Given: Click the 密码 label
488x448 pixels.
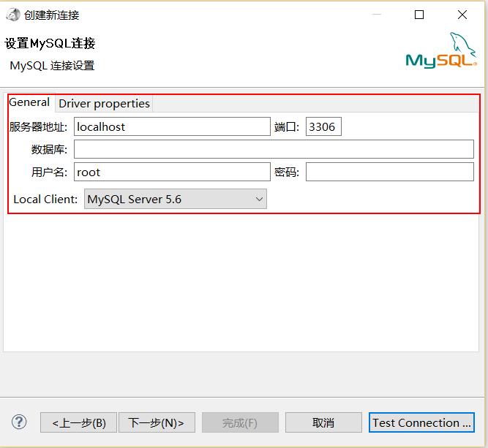Looking at the screenshot, I should pos(287,172).
